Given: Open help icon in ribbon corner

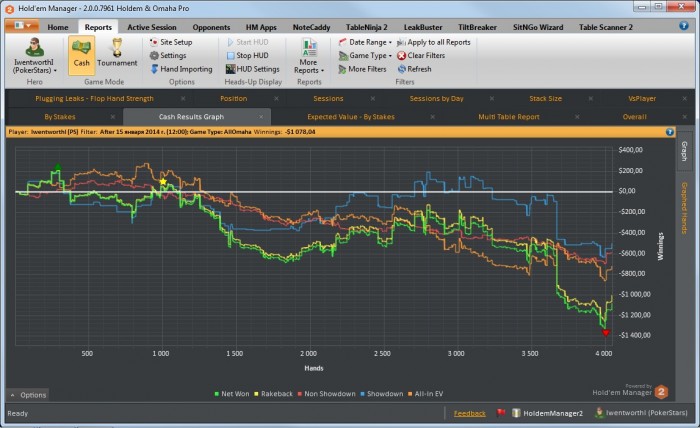Looking at the screenshot, I should (683, 26).
